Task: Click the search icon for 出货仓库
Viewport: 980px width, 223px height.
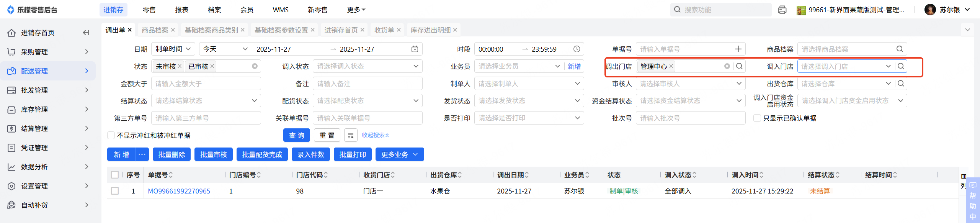Action: [901, 84]
